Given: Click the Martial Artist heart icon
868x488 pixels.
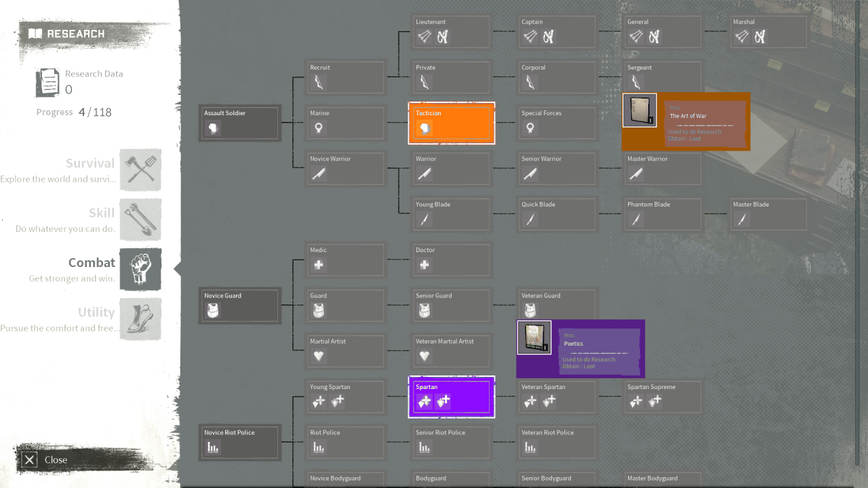Looking at the screenshot, I should [x=318, y=356].
